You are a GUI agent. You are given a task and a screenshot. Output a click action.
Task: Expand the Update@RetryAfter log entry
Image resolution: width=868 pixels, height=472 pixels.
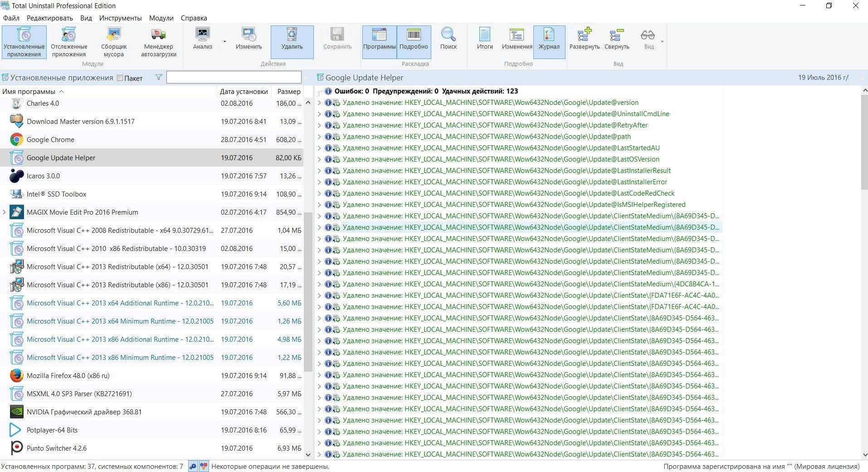click(x=319, y=125)
